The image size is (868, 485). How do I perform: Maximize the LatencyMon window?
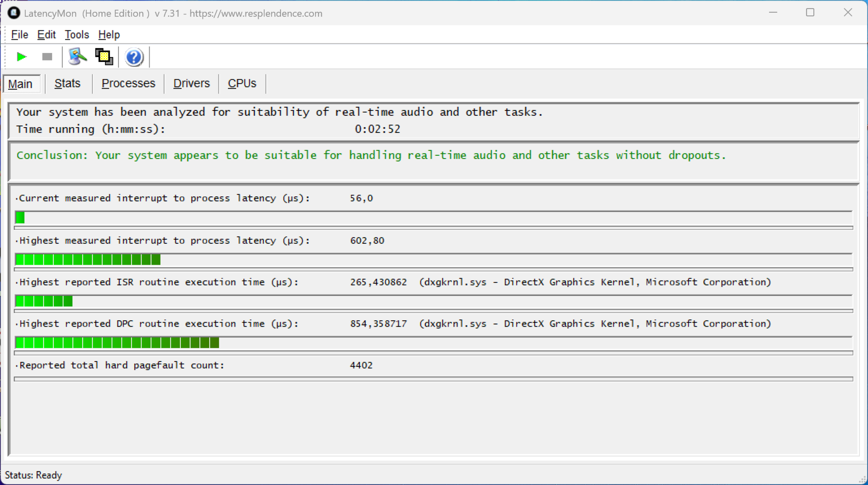(810, 13)
